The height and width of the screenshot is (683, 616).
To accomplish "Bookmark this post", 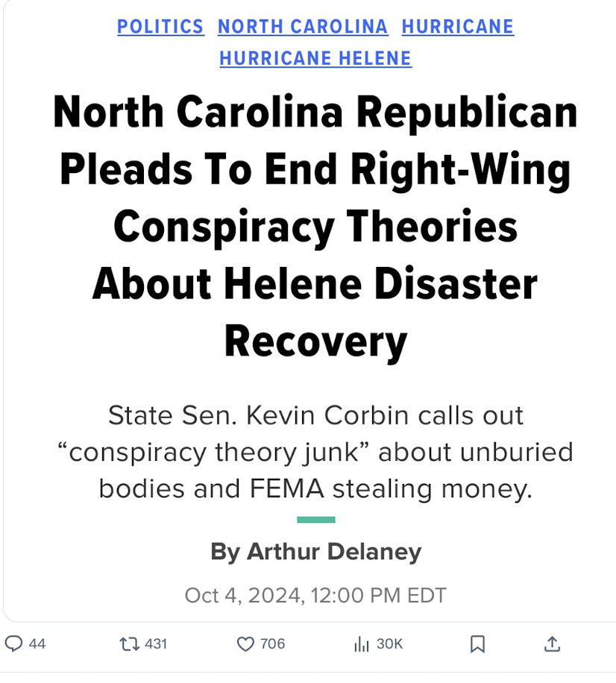I will pyautogui.click(x=478, y=643).
